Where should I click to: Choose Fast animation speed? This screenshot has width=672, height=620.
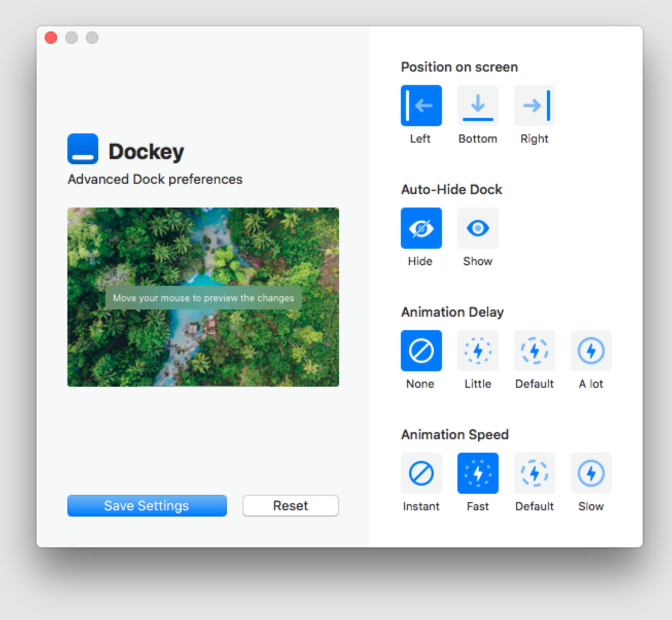pyautogui.click(x=478, y=473)
